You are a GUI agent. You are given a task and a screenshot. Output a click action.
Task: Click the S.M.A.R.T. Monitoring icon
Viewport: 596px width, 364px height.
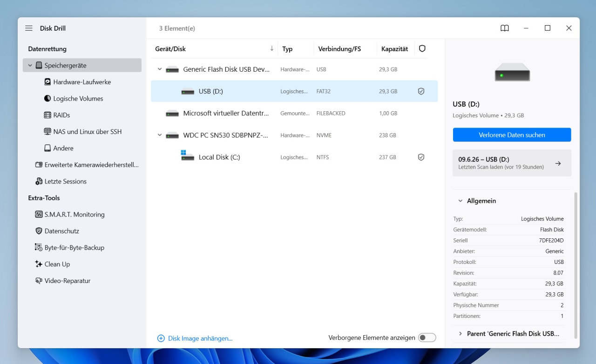[39, 215]
